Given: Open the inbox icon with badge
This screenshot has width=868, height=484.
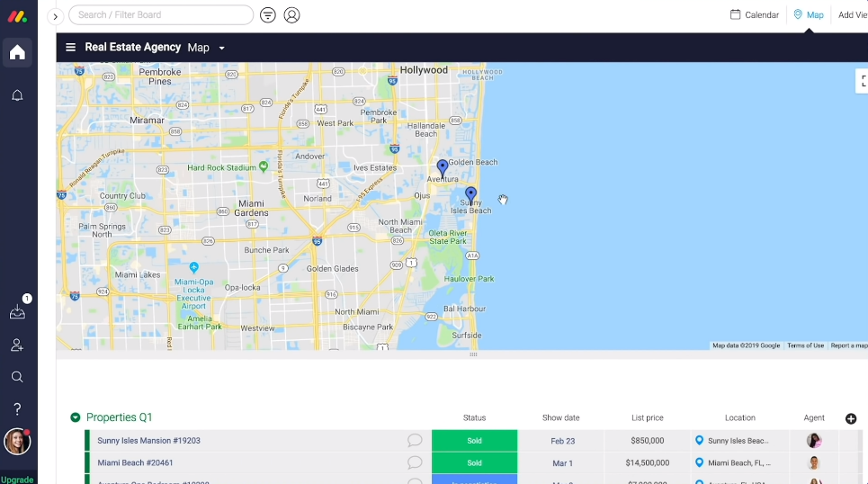Looking at the screenshot, I should 18,311.
